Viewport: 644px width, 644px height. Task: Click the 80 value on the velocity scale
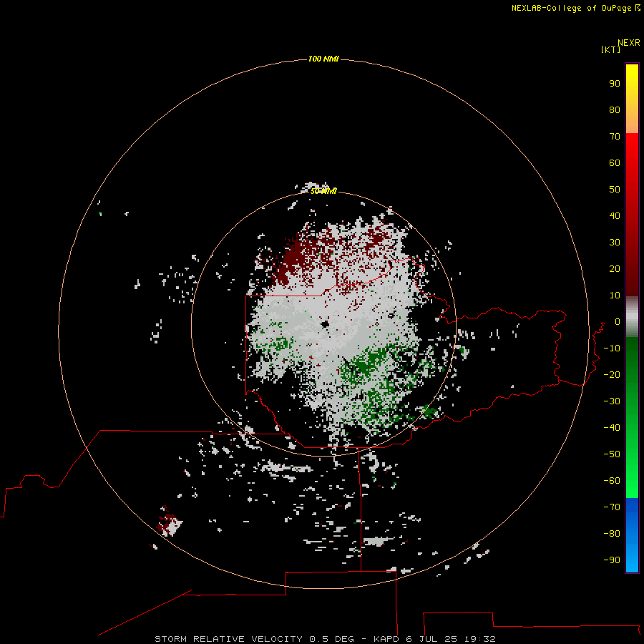pos(615,110)
